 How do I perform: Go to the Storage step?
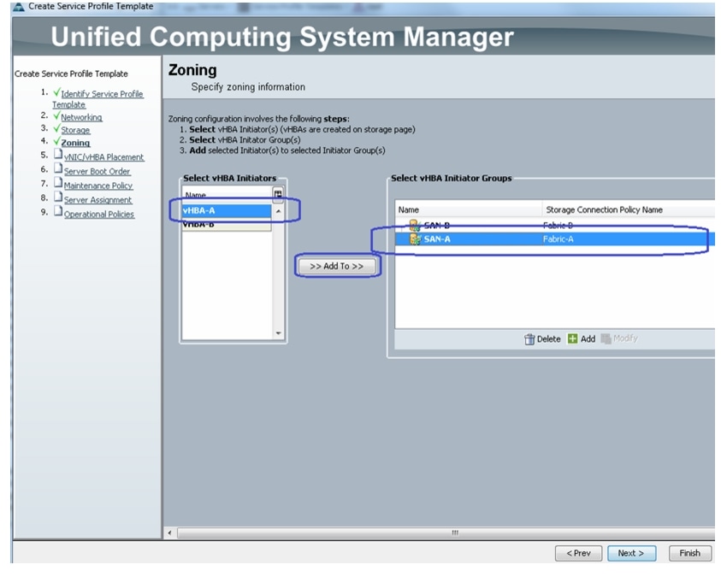[x=75, y=130]
